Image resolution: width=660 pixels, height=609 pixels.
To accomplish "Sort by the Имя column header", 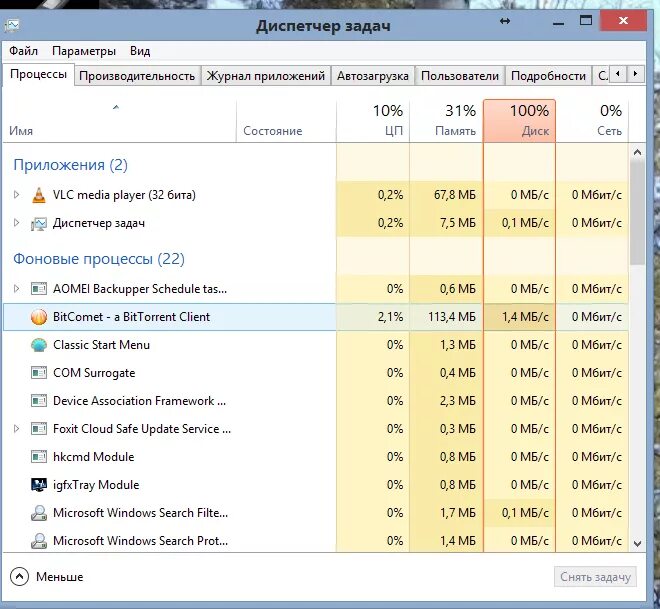I will [x=120, y=121].
